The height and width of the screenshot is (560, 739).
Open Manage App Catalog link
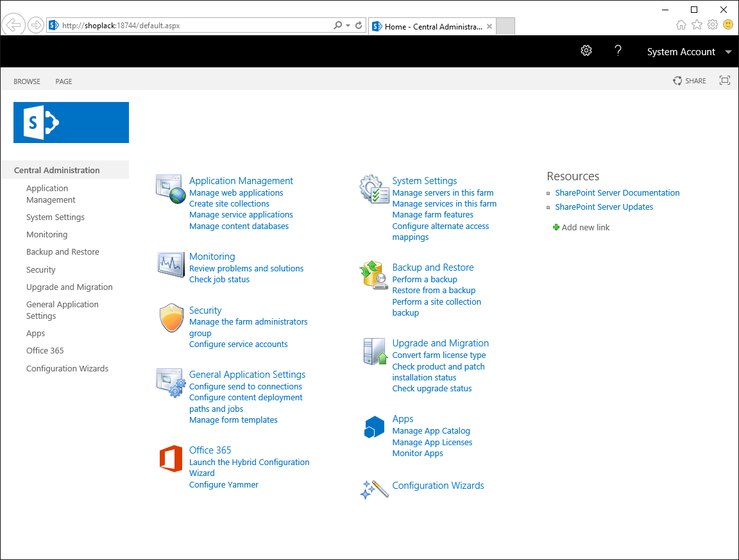431,431
